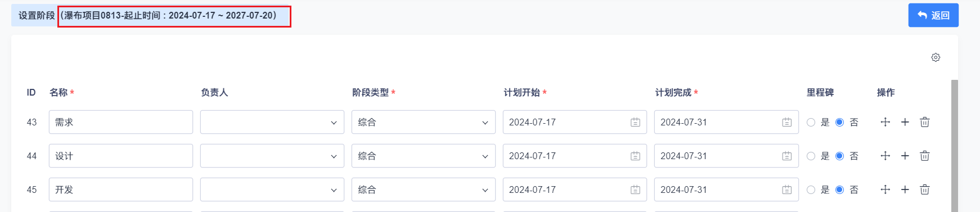Viewport: 980px width, 212px height.
Task: Click the 返回 button
Action: [933, 15]
